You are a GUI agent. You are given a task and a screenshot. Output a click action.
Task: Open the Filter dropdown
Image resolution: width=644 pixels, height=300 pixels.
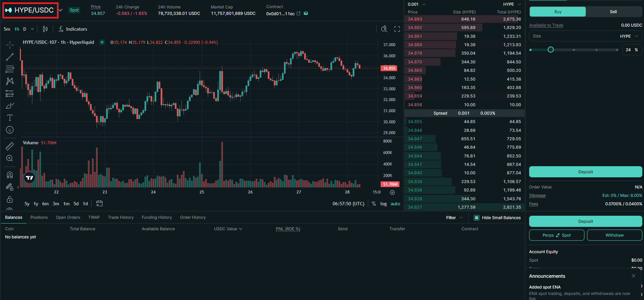point(454,218)
